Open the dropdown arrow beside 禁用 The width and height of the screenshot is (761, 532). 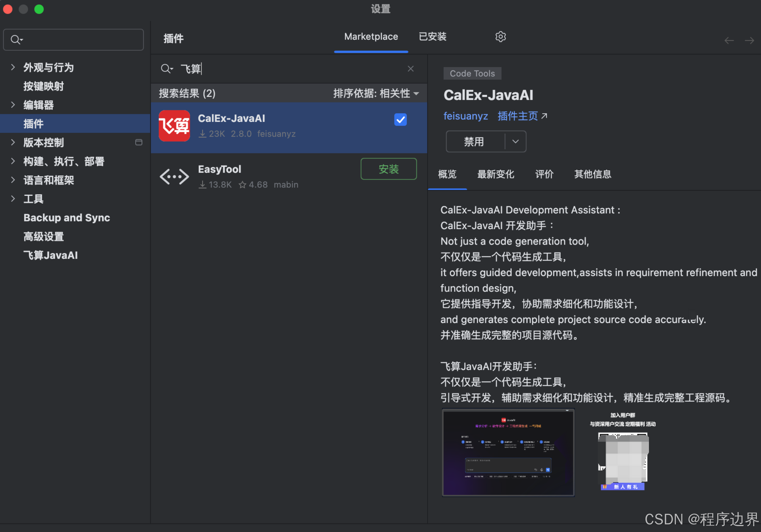click(x=515, y=141)
